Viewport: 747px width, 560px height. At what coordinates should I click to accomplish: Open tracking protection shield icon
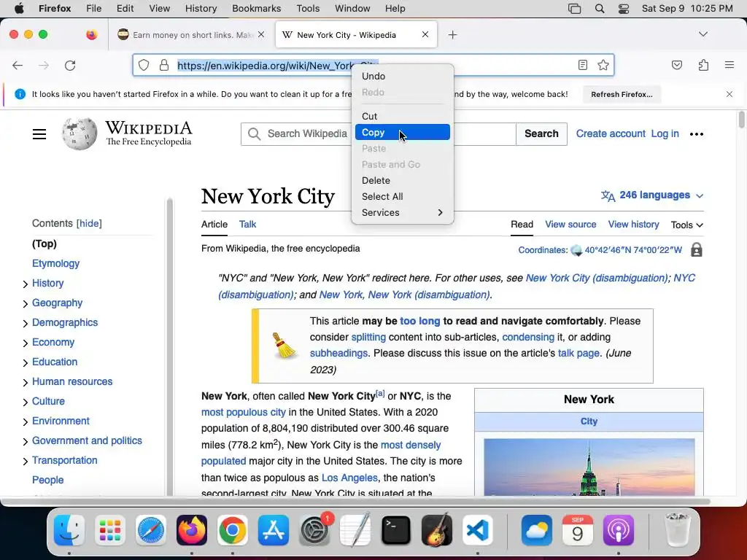click(x=144, y=65)
